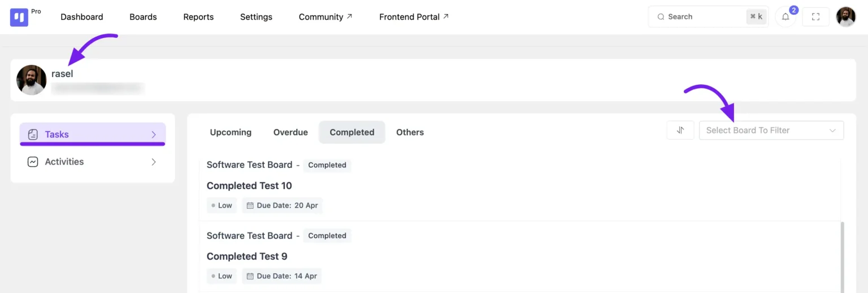This screenshot has width=868, height=293.
Task: Open the Frontend Portal link
Action: [414, 17]
